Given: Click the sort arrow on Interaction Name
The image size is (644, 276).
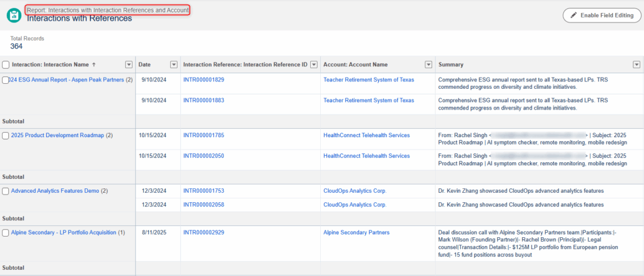Looking at the screenshot, I should point(94,64).
